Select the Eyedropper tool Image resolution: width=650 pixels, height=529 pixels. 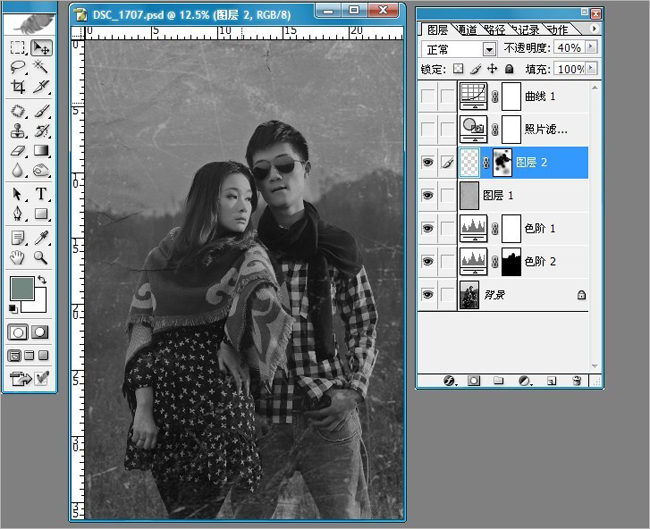tap(41, 238)
